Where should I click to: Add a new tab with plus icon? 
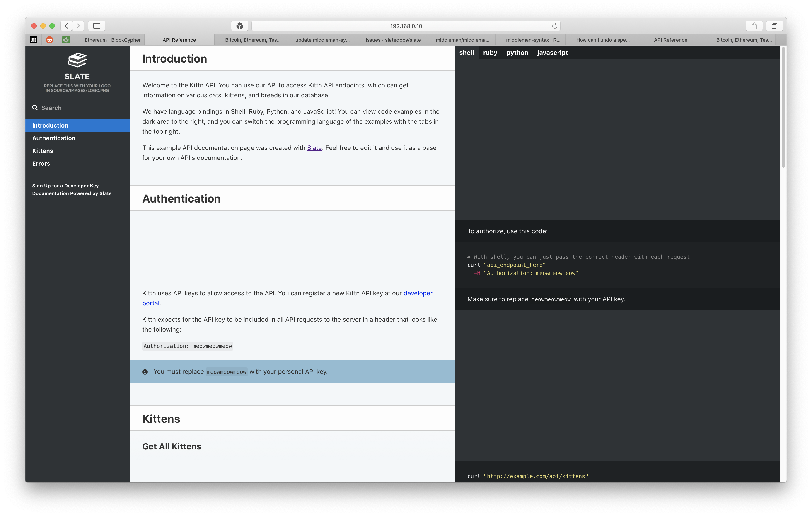coord(781,40)
